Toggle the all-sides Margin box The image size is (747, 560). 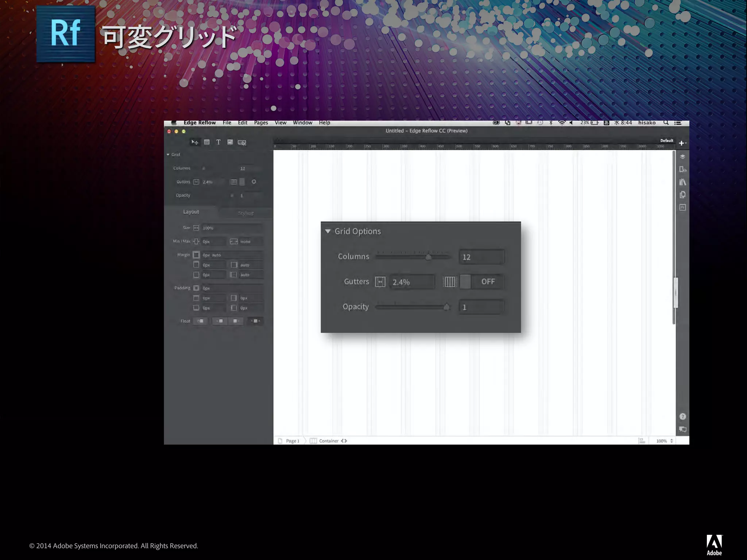click(196, 255)
